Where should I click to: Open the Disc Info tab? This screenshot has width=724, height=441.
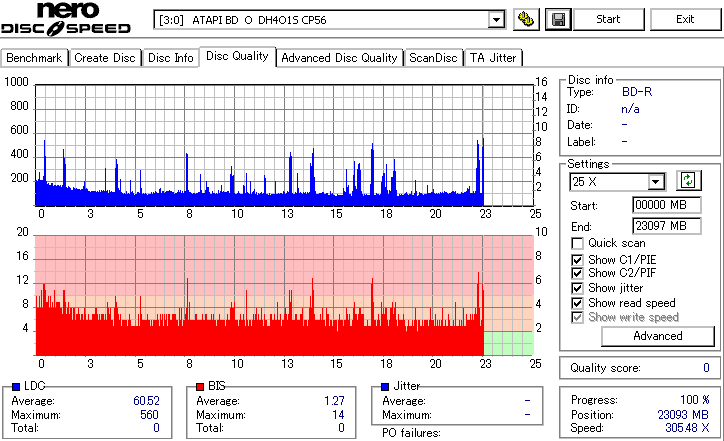click(170, 58)
